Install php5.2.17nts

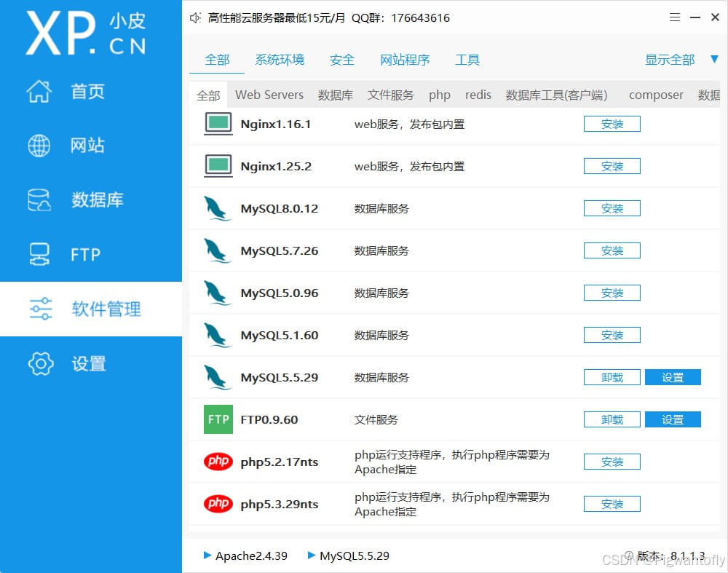pos(612,462)
